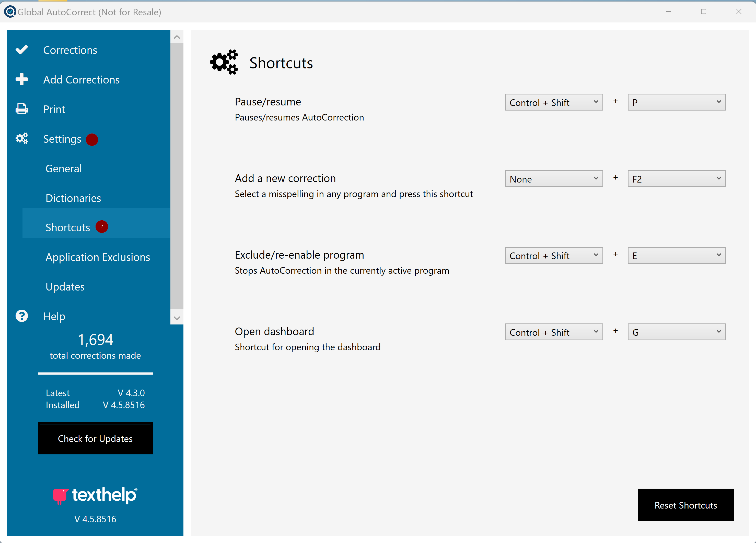Open the F2 key dropdown

click(x=676, y=179)
